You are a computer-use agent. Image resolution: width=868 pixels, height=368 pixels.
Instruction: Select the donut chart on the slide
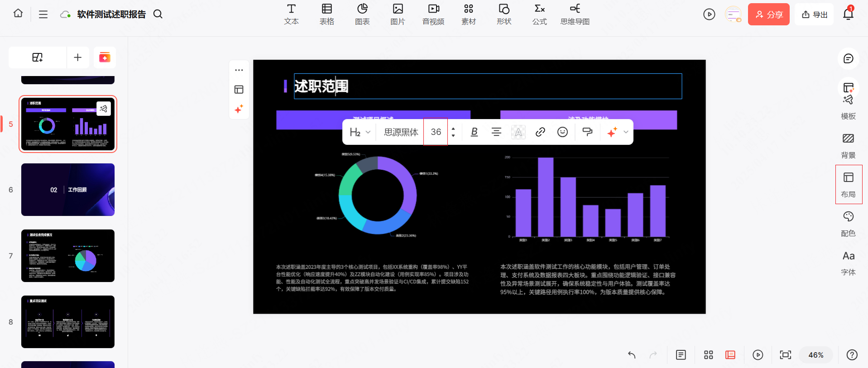tap(378, 195)
